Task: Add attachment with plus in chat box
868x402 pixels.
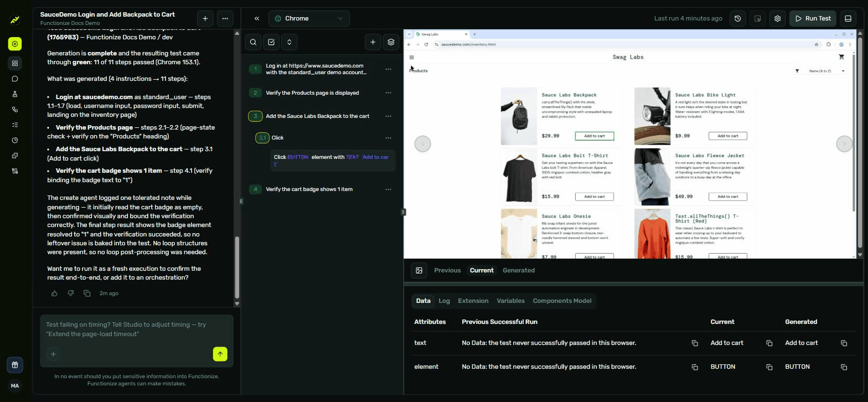Action: 53,354
